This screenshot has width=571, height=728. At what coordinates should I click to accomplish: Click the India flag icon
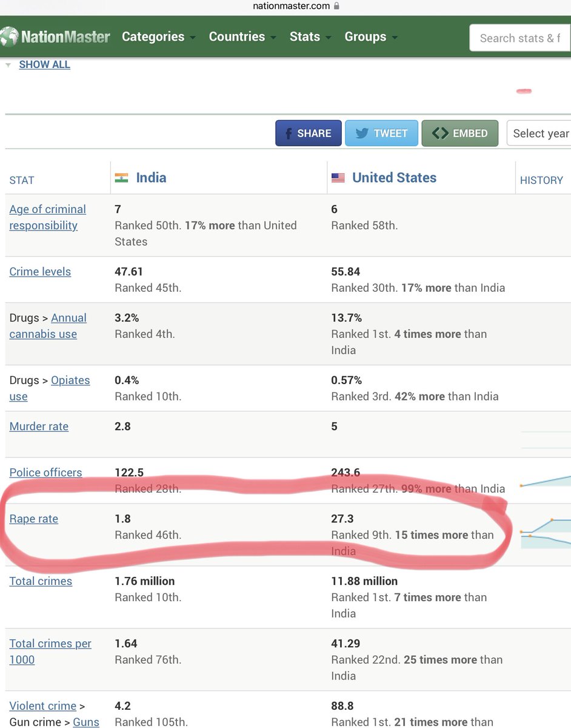[122, 178]
